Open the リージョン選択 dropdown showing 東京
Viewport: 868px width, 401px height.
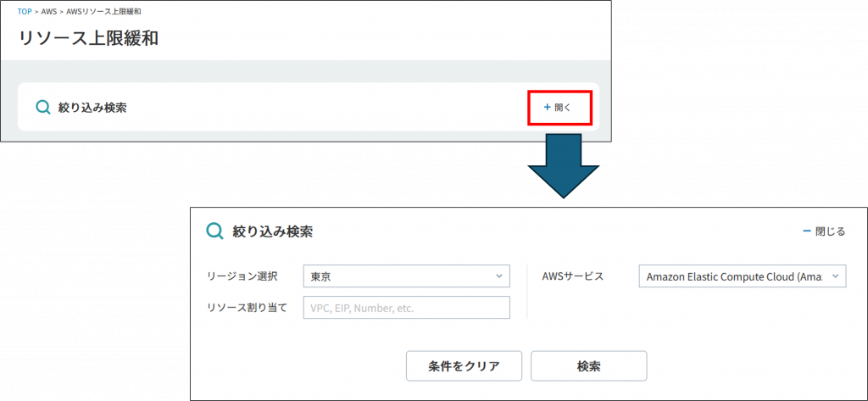coord(406,276)
